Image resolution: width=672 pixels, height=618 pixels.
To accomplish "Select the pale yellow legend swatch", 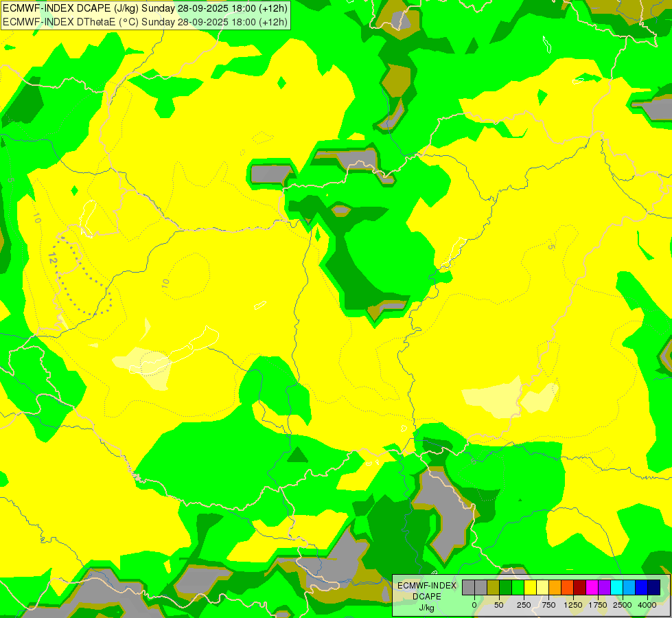I will pyautogui.click(x=542, y=588).
